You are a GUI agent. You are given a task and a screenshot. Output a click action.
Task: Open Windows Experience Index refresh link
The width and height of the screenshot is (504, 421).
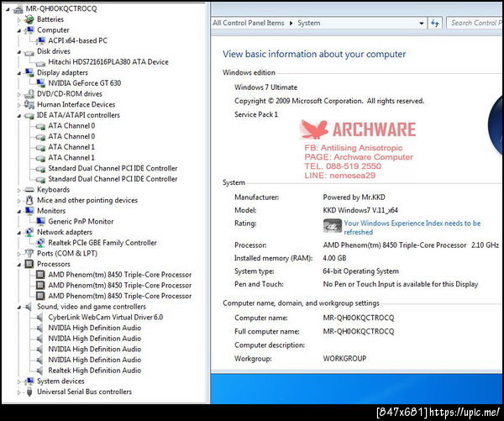tap(412, 228)
